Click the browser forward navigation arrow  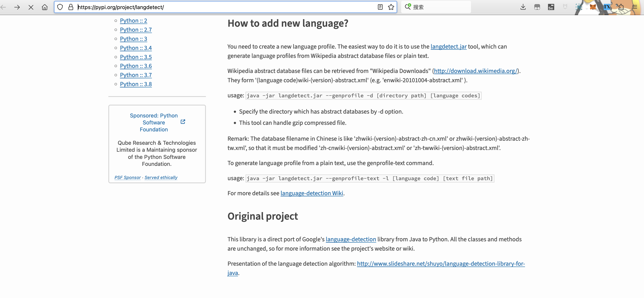(17, 7)
